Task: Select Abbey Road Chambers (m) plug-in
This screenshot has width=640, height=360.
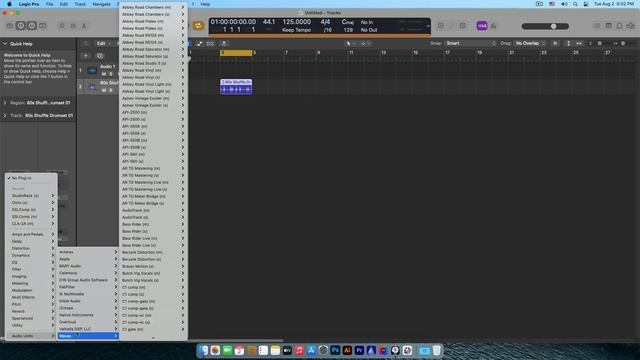Action: (x=153, y=7)
